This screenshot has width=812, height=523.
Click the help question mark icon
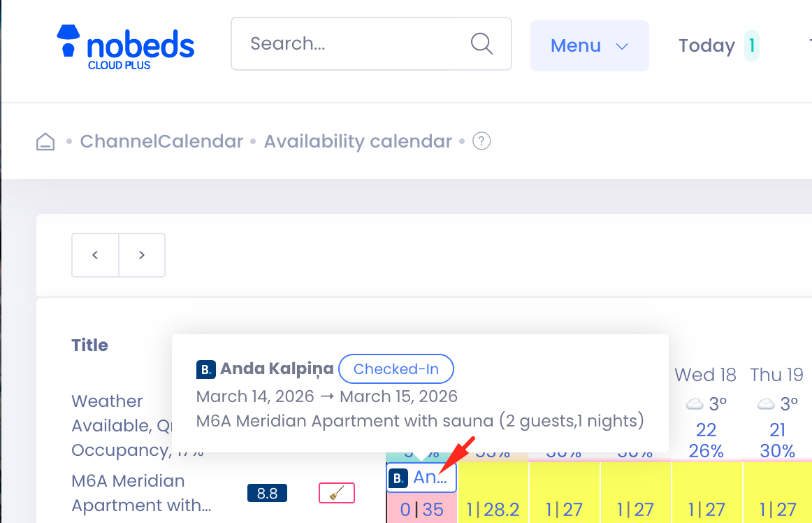coord(481,141)
